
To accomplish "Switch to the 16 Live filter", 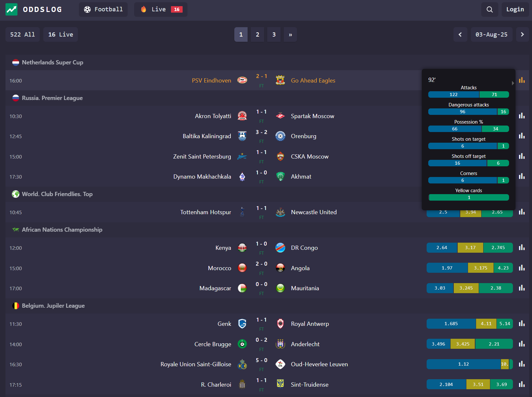I will (61, 34).
